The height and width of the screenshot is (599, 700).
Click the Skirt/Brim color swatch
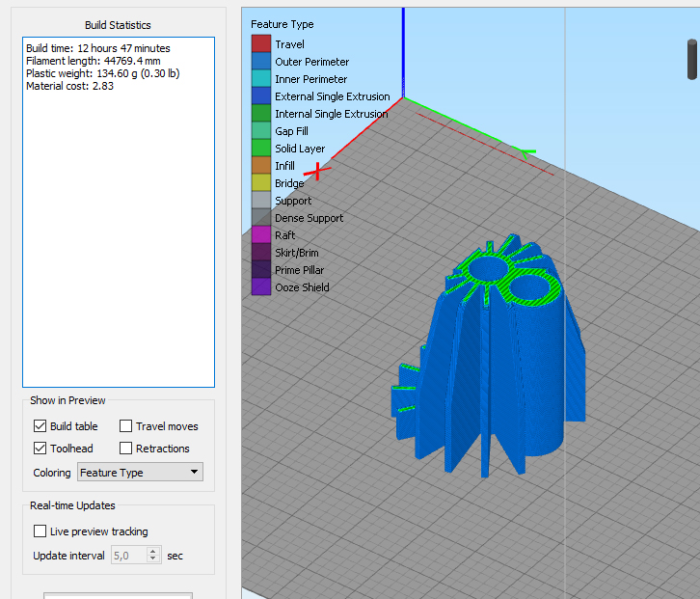tap(261, 253)
